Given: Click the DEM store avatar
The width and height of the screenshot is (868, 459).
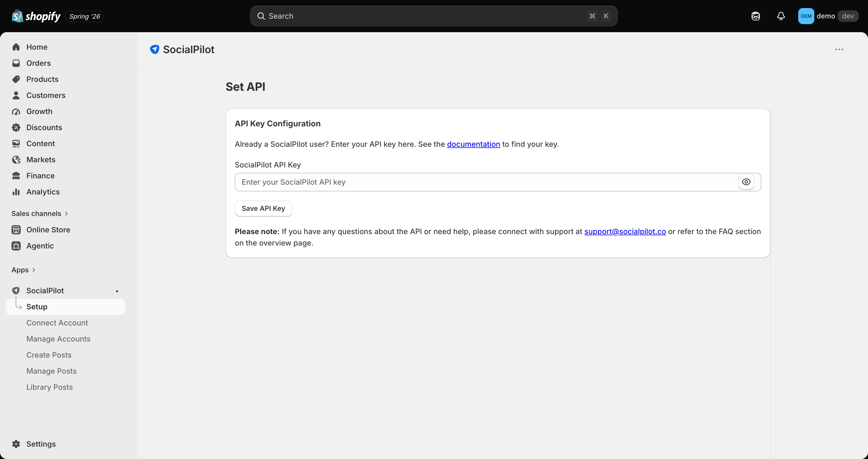Looking at the screenshot, I should point(806,16).
